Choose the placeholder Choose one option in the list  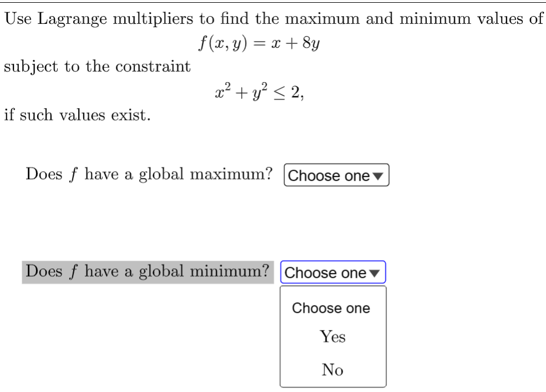pyautogui.click(x=331, y=308)
